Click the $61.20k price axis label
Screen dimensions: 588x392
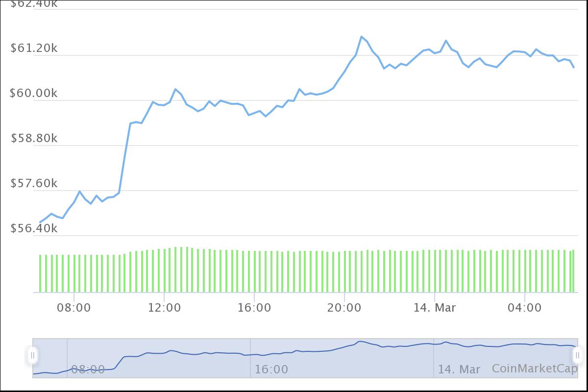pos(34,49)
